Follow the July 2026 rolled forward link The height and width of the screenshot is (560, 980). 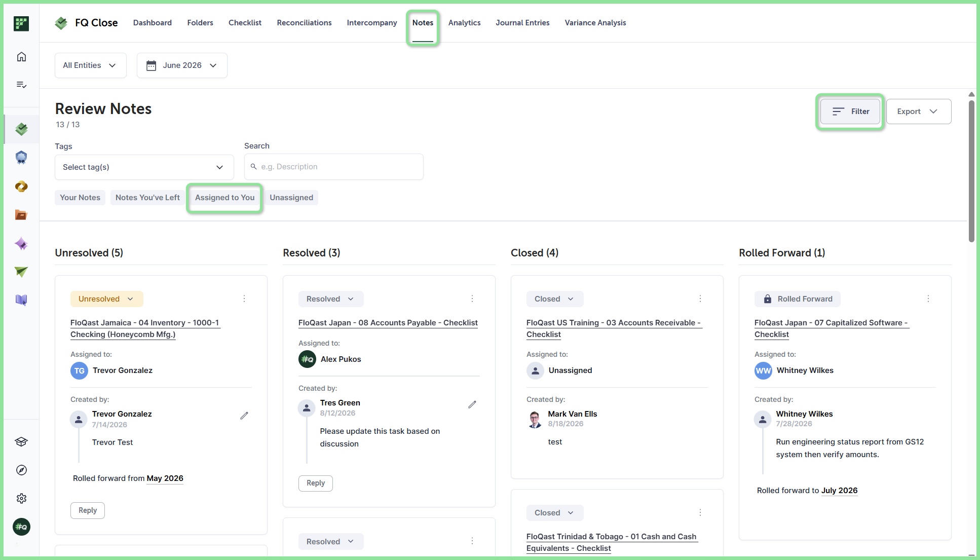point(840,491)
